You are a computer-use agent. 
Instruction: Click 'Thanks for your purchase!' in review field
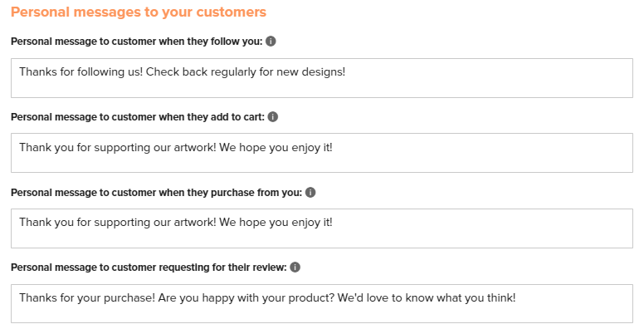coord(87,297)
